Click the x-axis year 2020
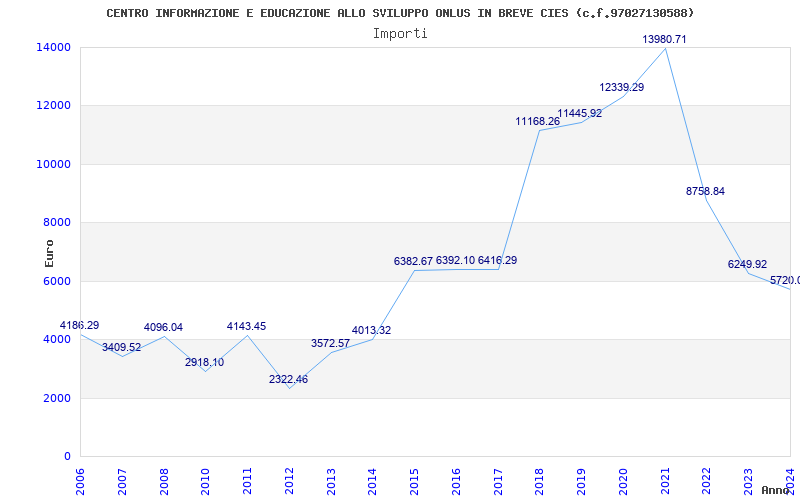Image resolution: width=800 pixels, height=500 pixels. tap(623, 482)
